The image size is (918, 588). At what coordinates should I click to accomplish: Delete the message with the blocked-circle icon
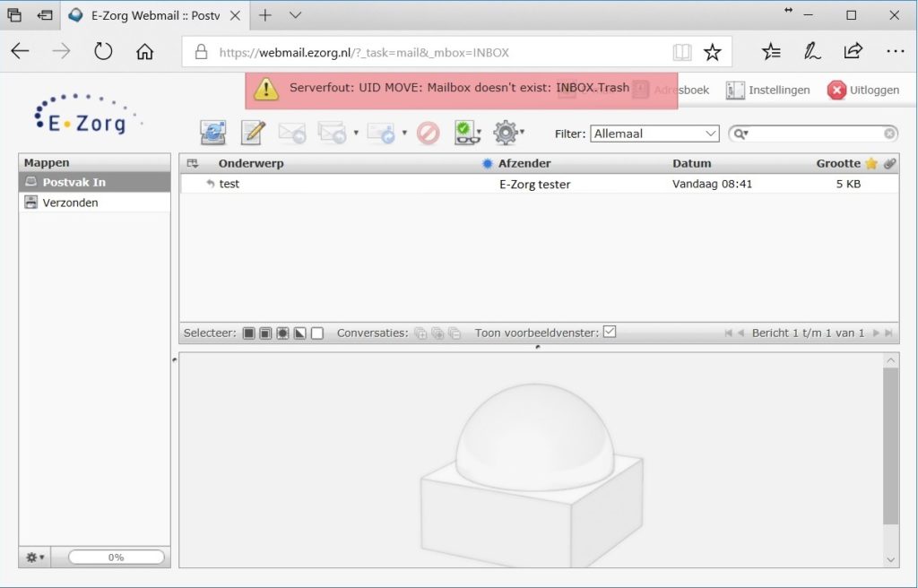[428, 133]
